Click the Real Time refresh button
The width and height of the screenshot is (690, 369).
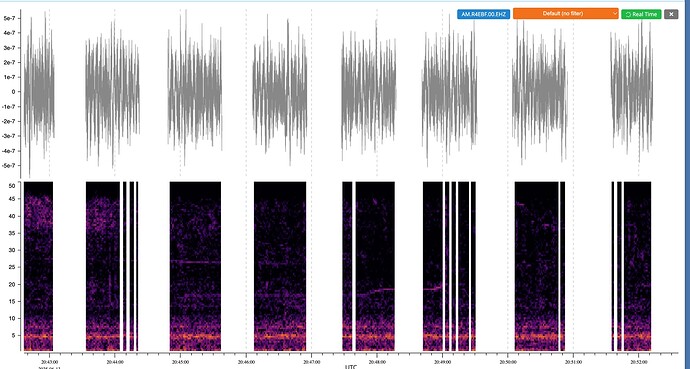pos(641,14)
